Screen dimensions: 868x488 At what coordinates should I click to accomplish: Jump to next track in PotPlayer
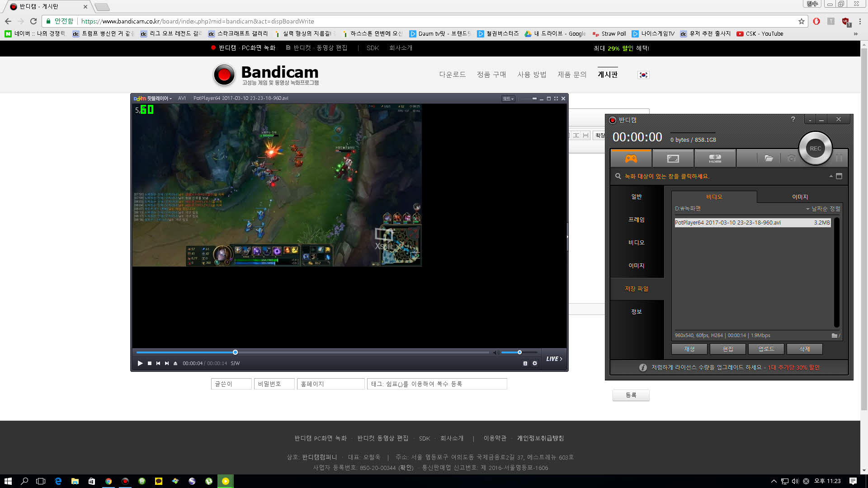tap(167, 363)
